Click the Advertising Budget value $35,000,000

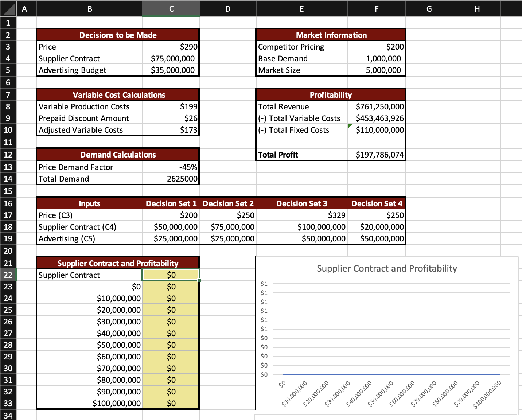coord(173,70)
